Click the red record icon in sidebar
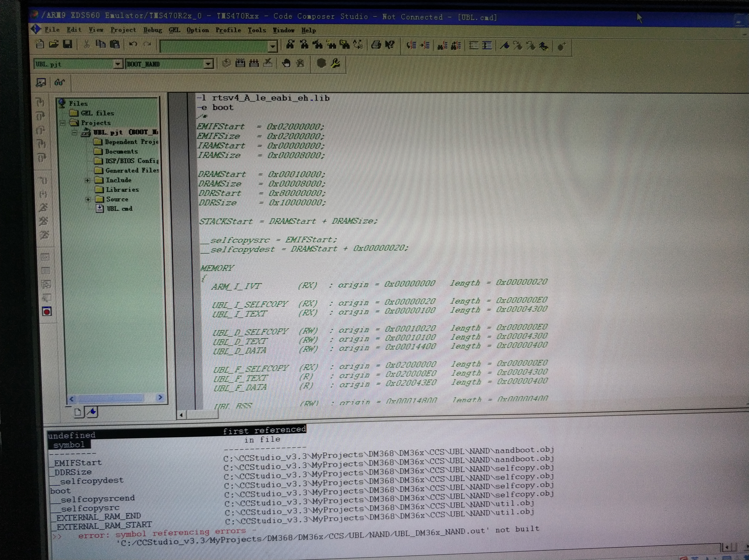The width and height of the screenshot is (749, 560). [x=47, y=311]
